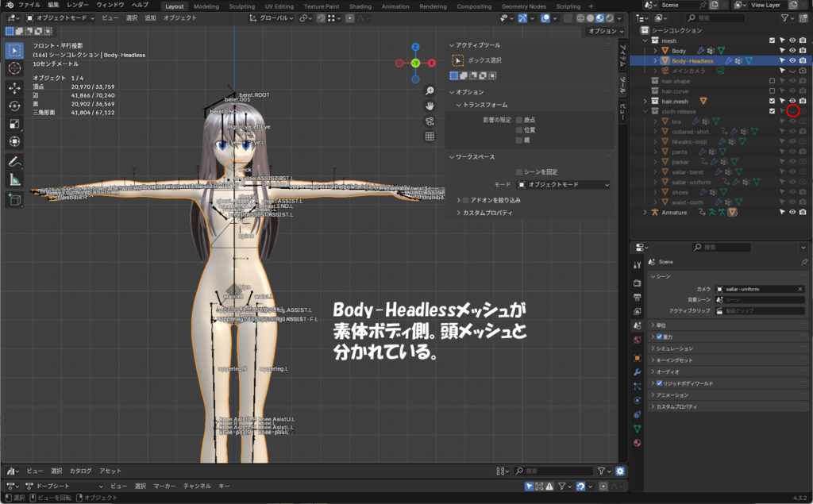Enable the hair.shape collection checkbox
Image resolution: width=813 pixels, height=504 pixels.
point(772,81)
